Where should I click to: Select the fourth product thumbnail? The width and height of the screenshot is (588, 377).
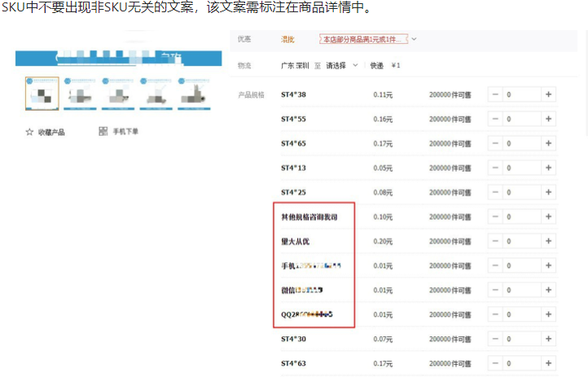156,94
